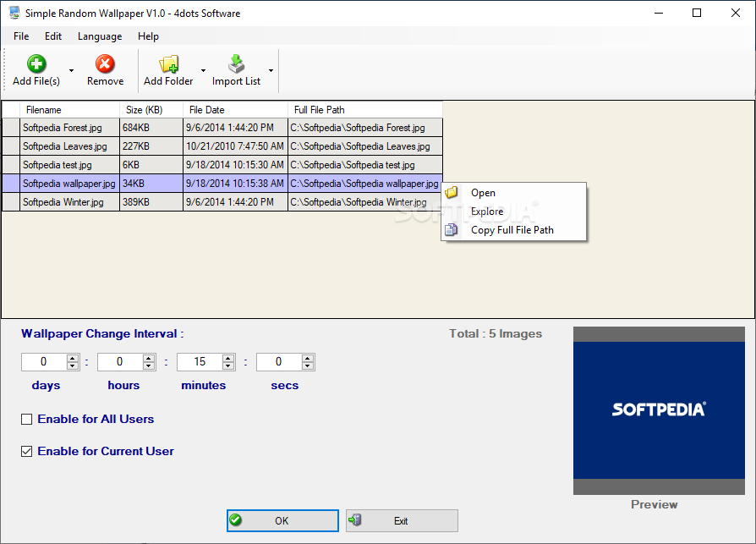The height and width of the screenshot is (544, 756).
Task: Click into the secs input field
Action: click(x=279, y=362)
